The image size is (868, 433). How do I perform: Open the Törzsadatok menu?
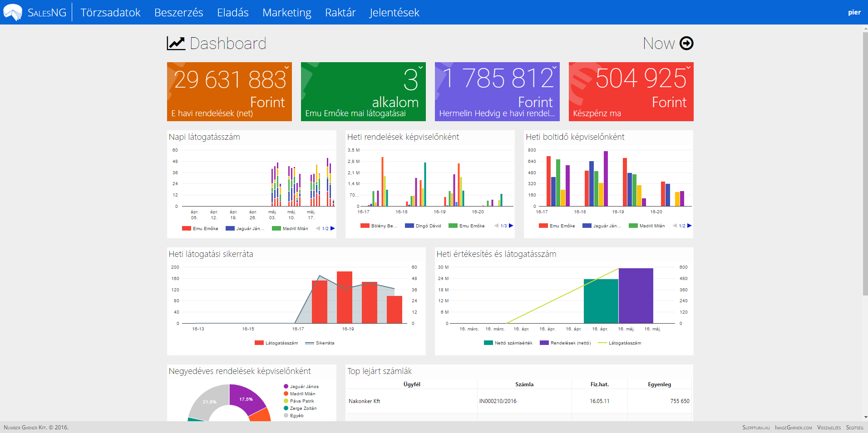tap(110, 13)
